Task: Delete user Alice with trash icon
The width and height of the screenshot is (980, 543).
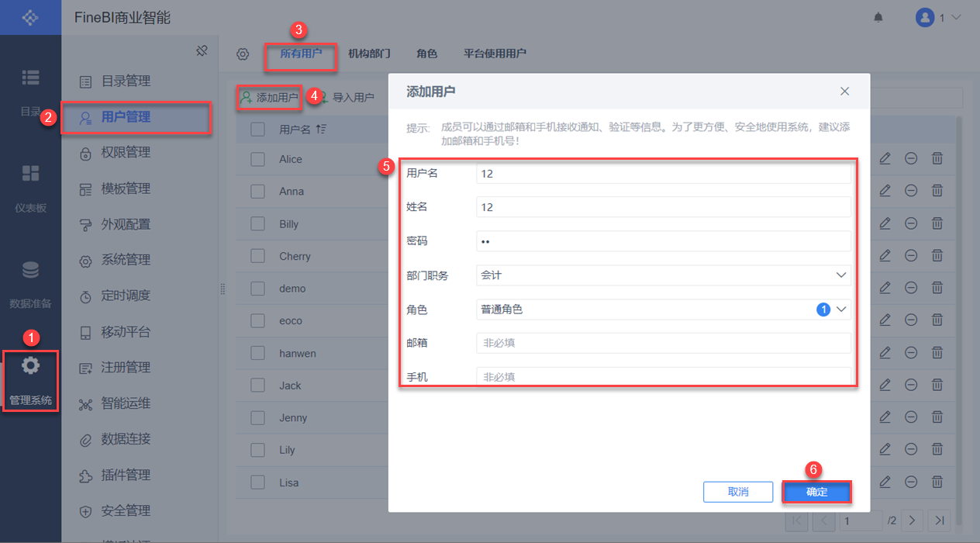Action: point(937,158)
